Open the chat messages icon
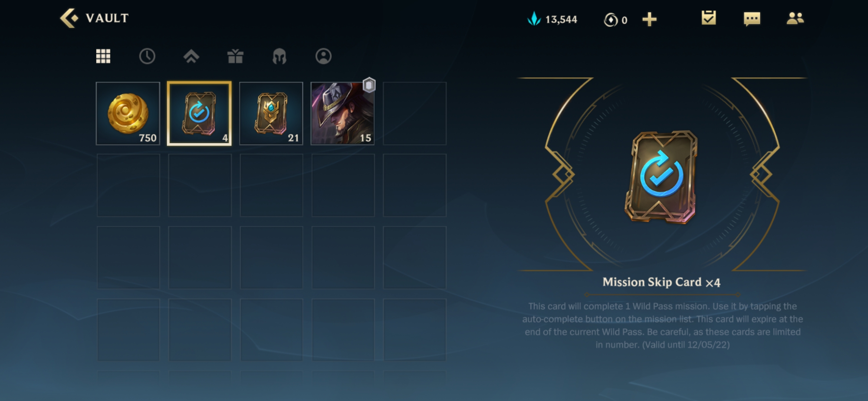The width and height of the screenshot is (868, 401). pyautogui.click(x=752, y=19)
